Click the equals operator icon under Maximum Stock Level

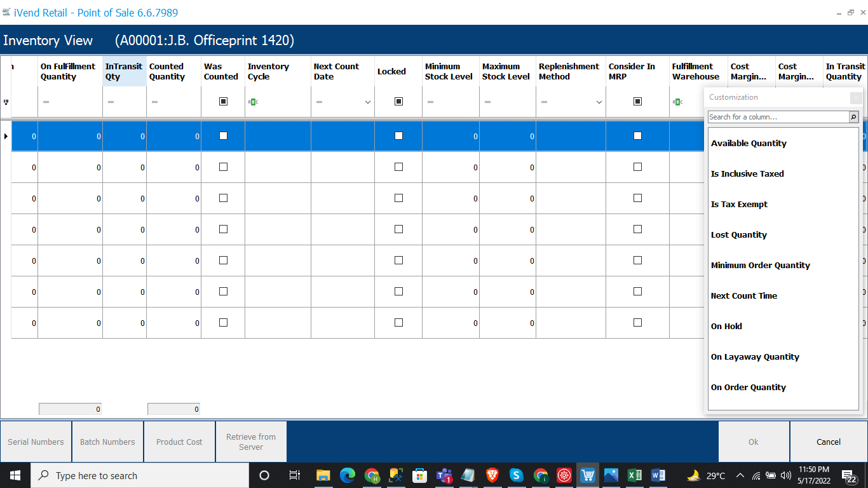(487, 102)
